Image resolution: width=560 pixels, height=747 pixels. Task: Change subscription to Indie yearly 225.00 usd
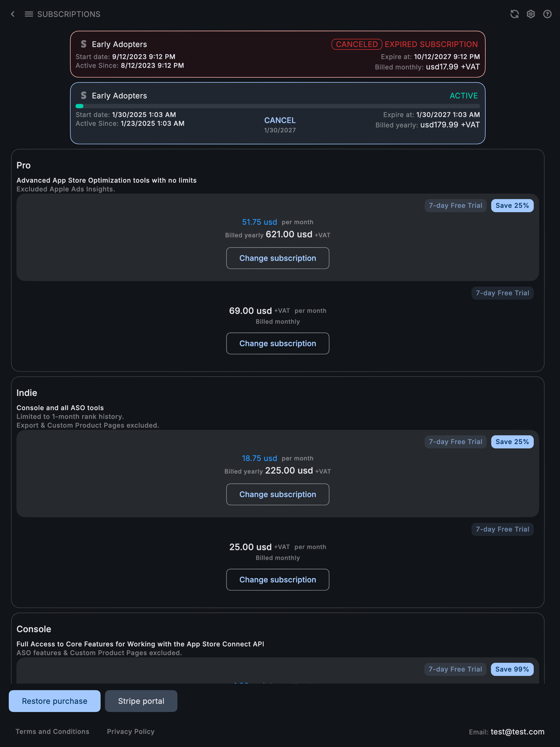[x=278, y=494]
